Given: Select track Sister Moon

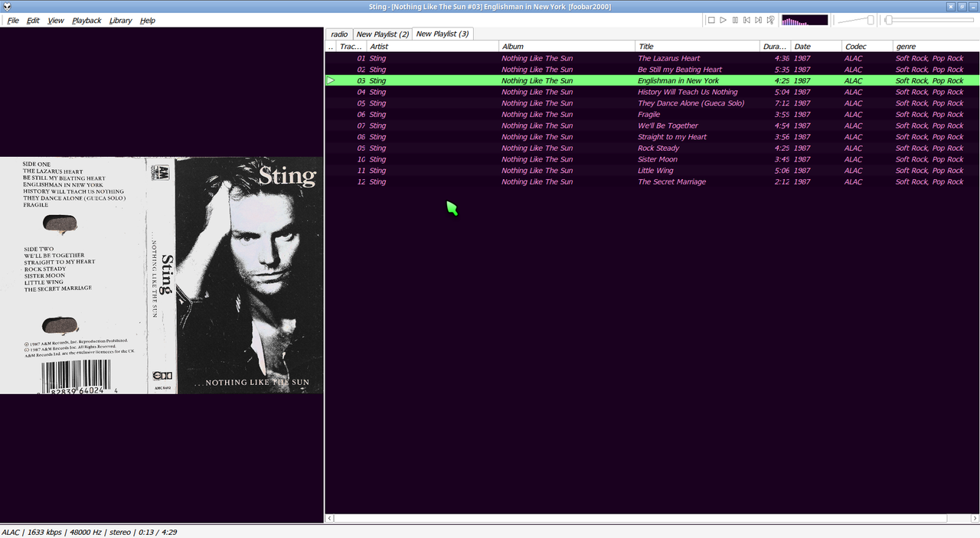Looking at the screenshot, I should (652, 159).
